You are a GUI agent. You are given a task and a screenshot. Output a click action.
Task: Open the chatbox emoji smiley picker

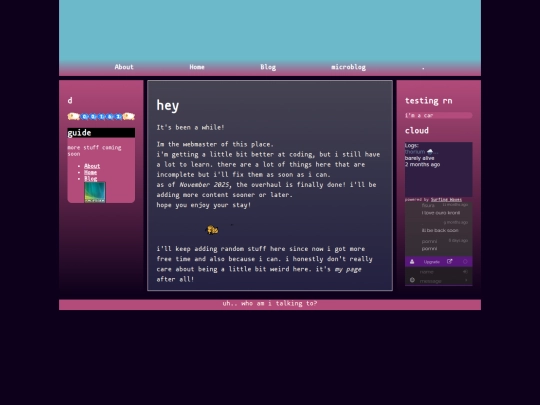(412, 280)
